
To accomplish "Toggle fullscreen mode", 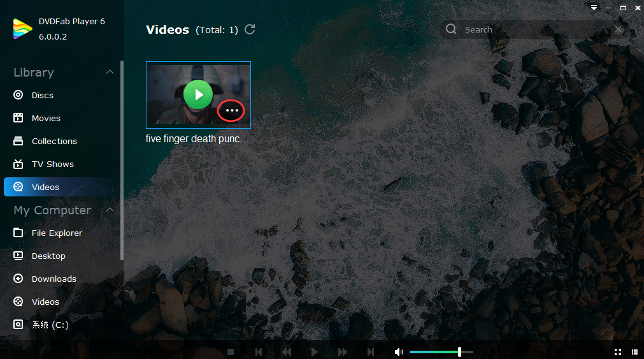I will pos(618,352).
